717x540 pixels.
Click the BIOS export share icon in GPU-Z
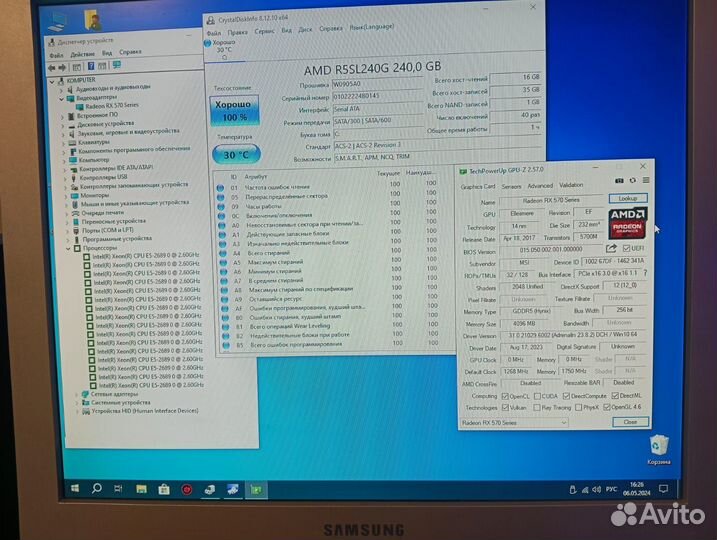tap(611, 248)
